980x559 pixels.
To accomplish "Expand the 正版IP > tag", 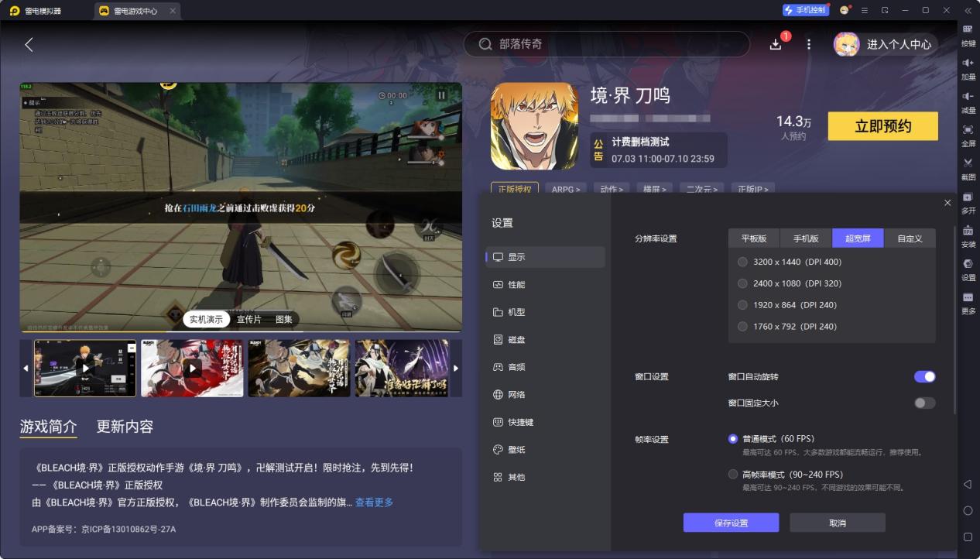I will pos(753,189).
